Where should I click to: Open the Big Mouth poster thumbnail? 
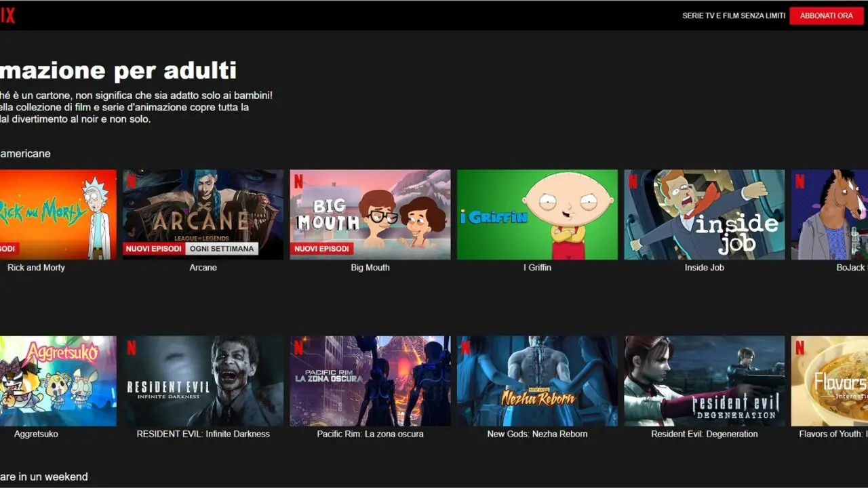pos(370,214)
